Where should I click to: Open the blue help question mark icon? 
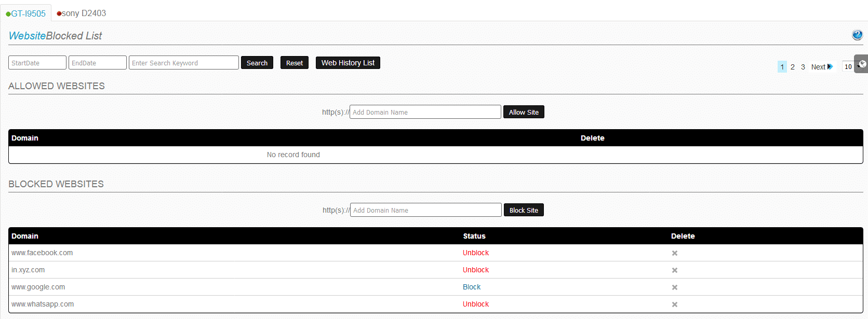tap(857, 35)
